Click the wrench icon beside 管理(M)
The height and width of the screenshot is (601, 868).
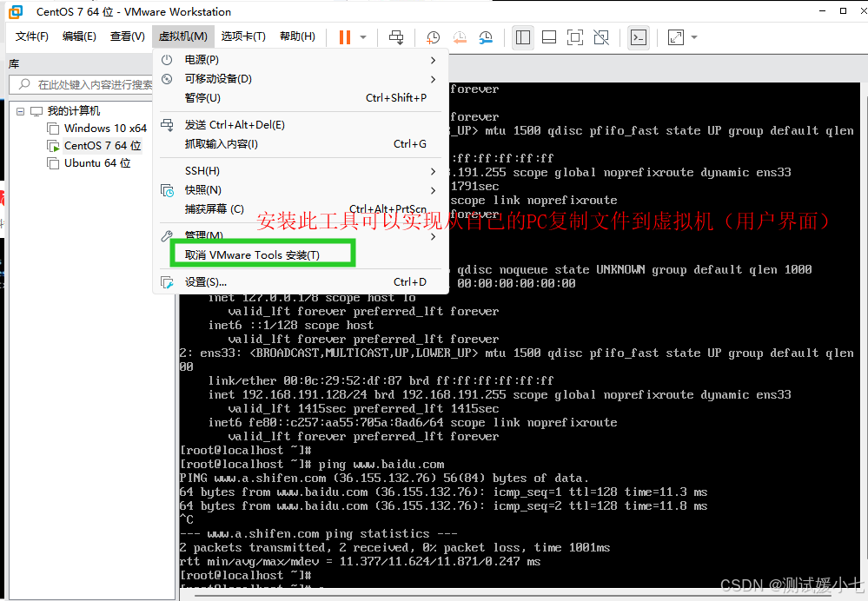167,236
